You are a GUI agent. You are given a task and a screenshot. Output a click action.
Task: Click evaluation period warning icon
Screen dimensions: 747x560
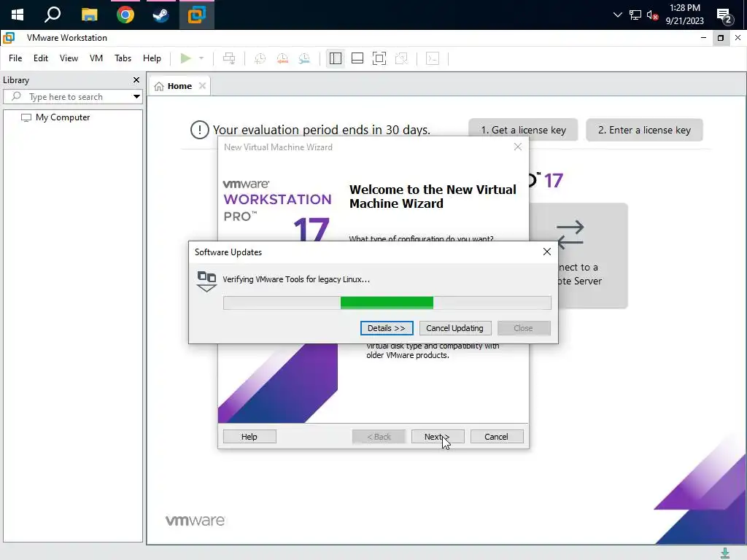[x=200, y=130]
